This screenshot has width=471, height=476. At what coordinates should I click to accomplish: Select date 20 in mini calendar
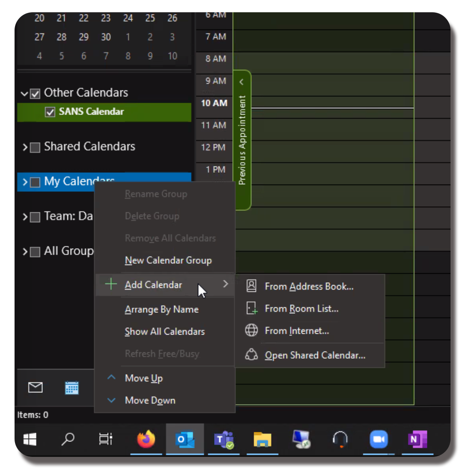pos(40,18)
